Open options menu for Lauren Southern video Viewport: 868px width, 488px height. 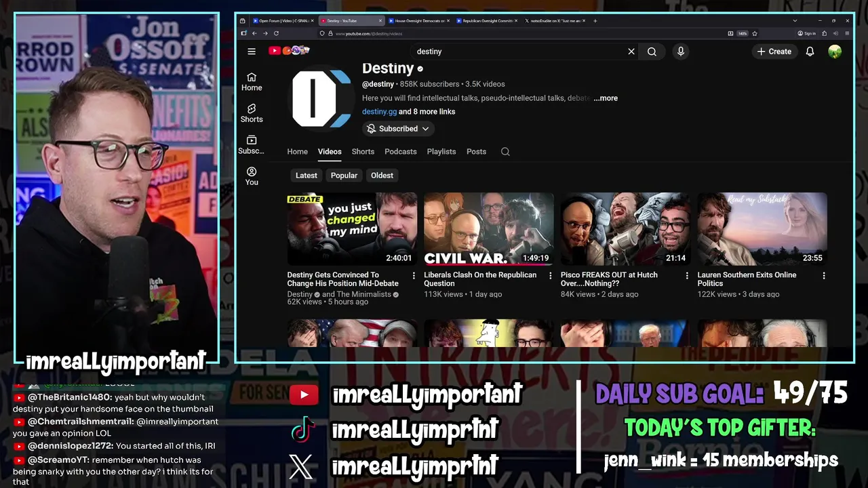(824, 276)
